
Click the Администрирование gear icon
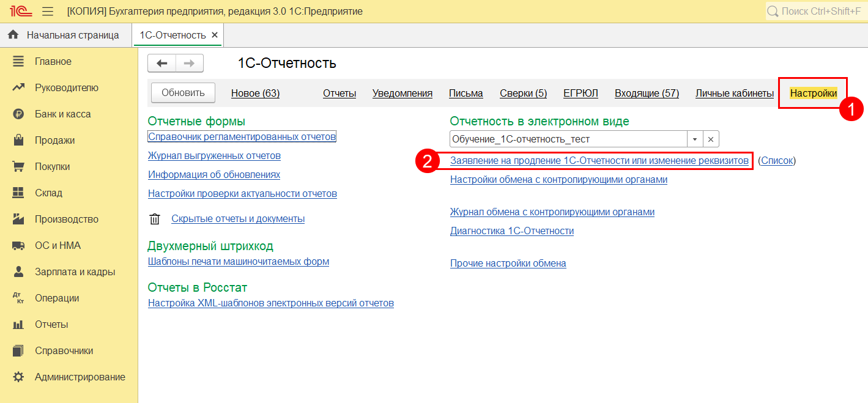[18, 377]
